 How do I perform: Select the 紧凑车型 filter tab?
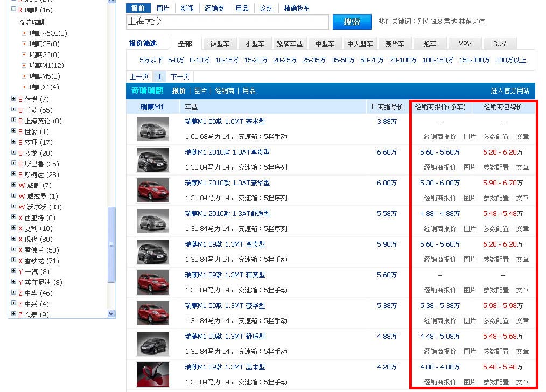pyautogui.click(x=290, y=44)
